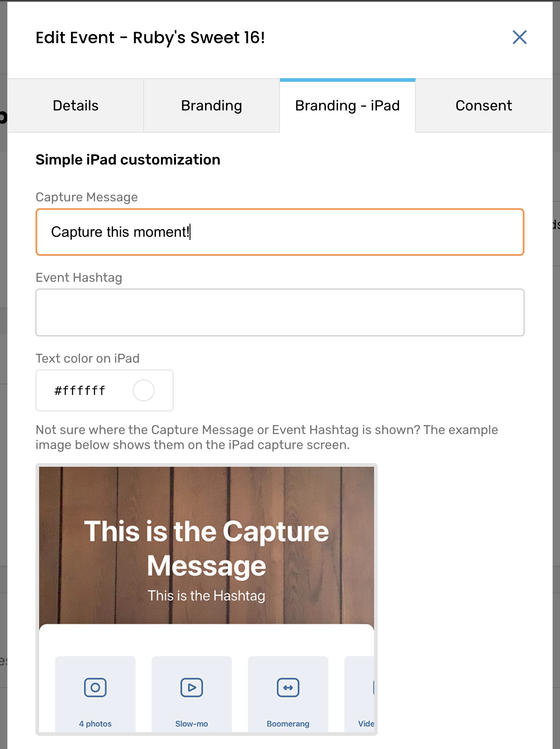560x749 pixels.
Task: Click the 4 photos camera icon
Action: 95,687
